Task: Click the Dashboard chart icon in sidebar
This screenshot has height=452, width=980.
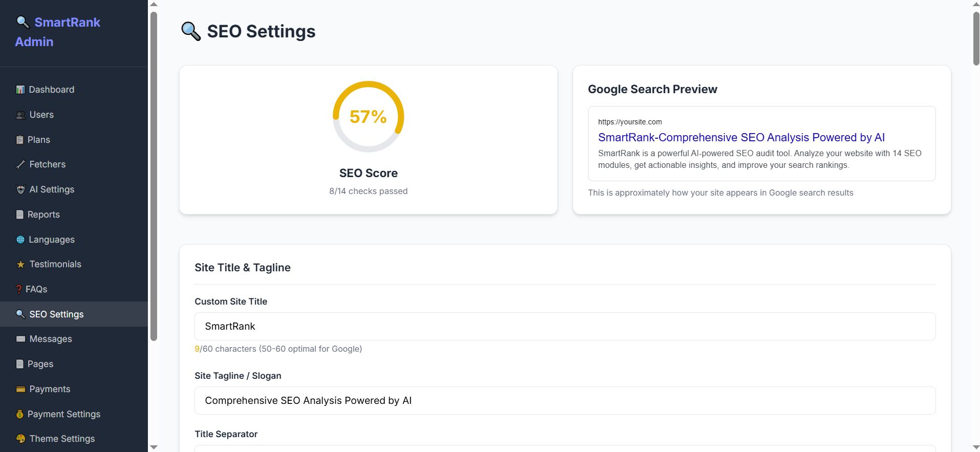Action: tap(20, 90)
